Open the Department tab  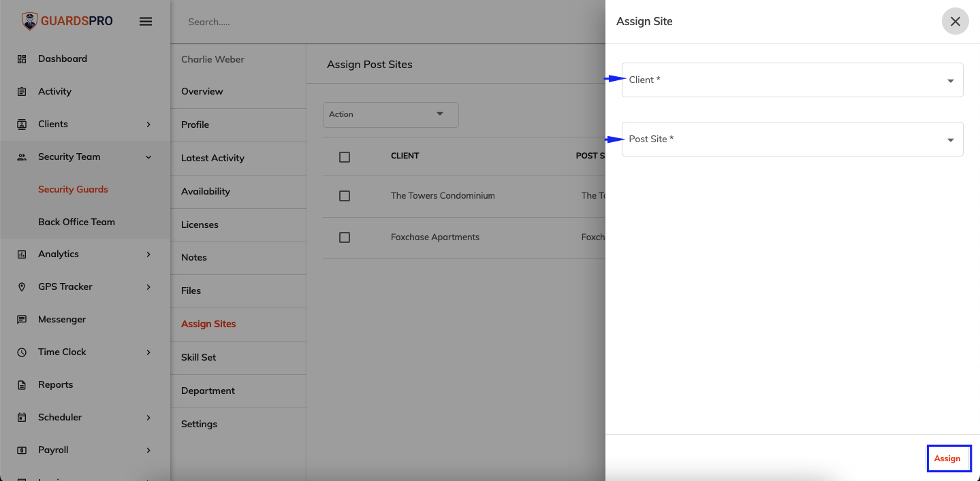[x=238, y=391]
